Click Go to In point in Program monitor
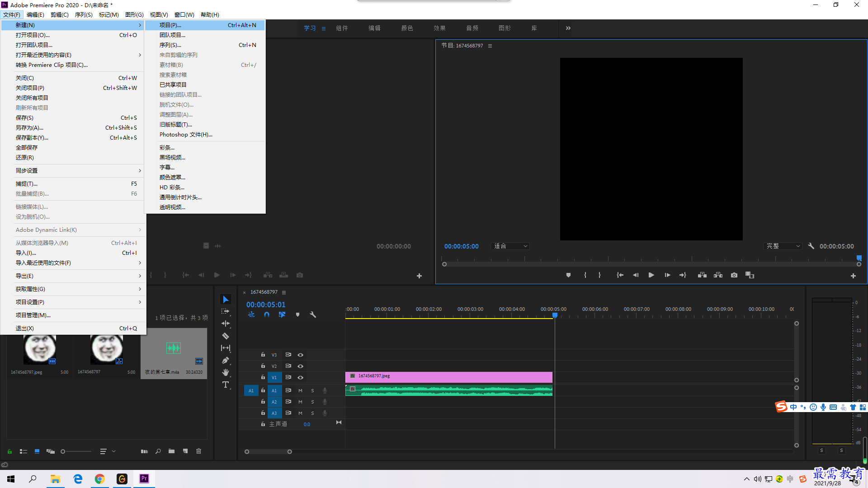 pos(620,275)
